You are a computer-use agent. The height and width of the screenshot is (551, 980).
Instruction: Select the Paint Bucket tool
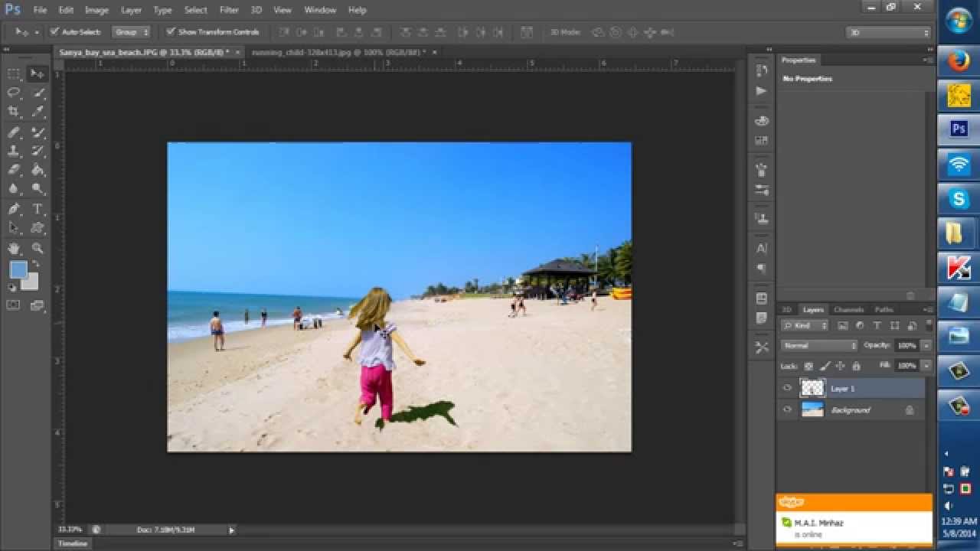(x=37, y=170)
